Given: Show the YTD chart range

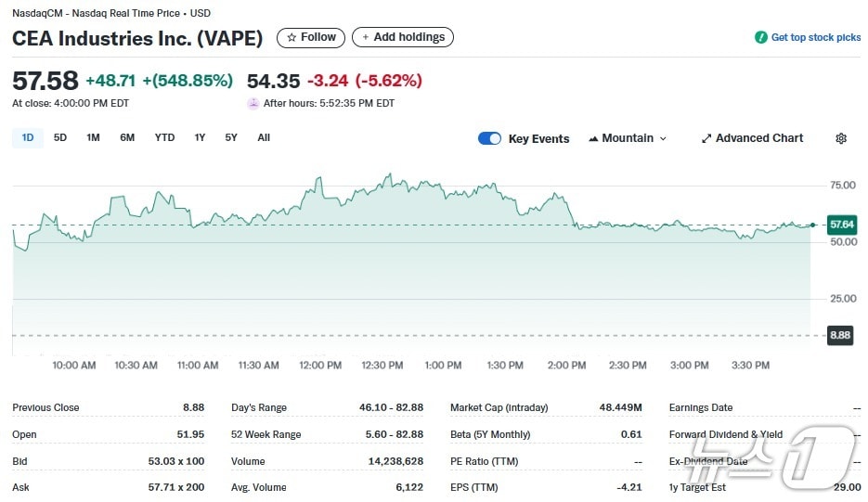Looking at the screenshot, I should click(x=164, y=138).
